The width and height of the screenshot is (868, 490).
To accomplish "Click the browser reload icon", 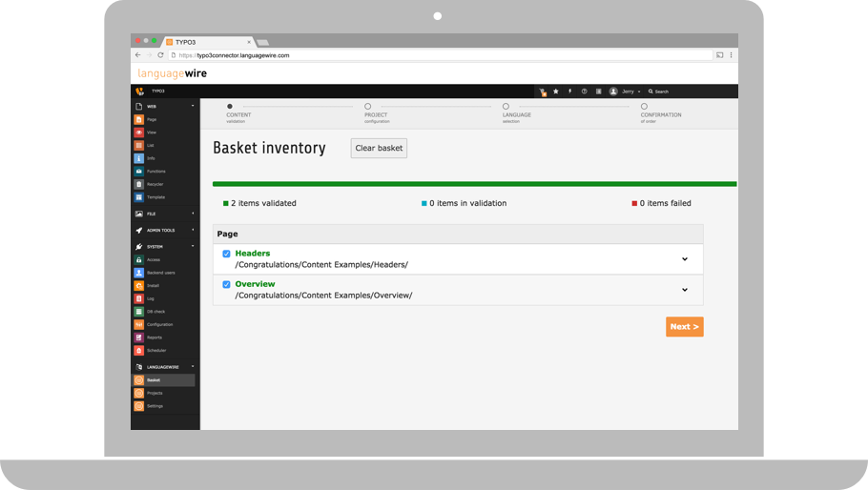I will [160, 55].
